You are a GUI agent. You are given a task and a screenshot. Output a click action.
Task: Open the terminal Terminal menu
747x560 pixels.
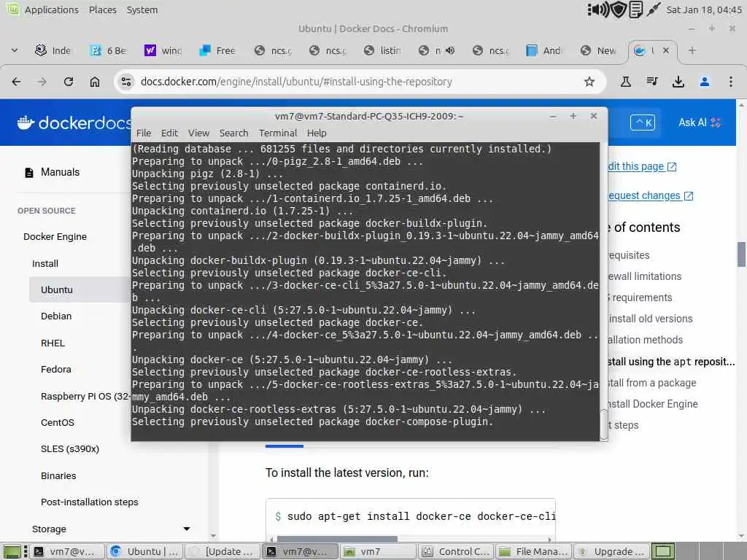coord(278,133)
